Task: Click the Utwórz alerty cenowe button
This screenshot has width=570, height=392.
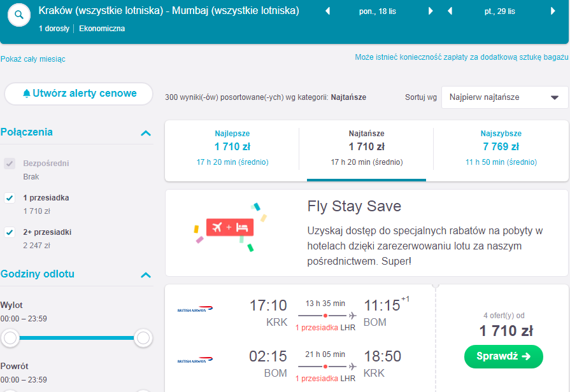Action: (x=78, y=94)
